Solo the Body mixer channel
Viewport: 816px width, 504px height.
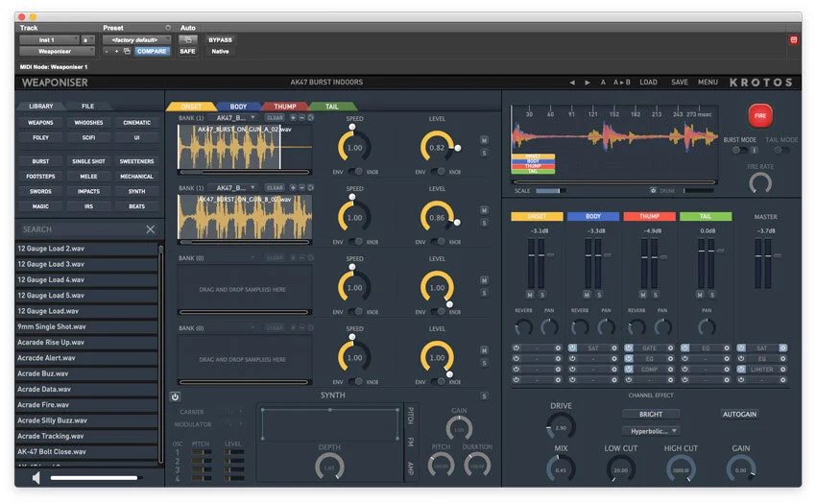599,295
